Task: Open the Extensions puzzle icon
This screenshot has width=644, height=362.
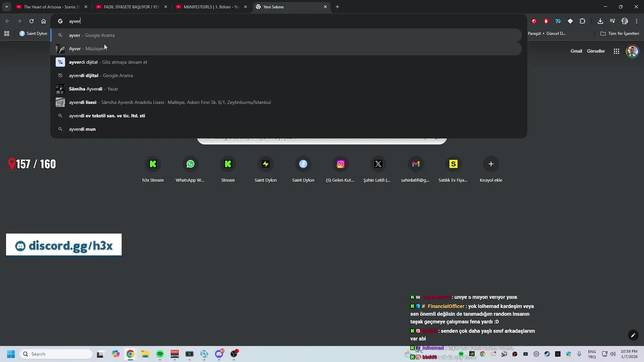Action: click(x=582, y=21)
